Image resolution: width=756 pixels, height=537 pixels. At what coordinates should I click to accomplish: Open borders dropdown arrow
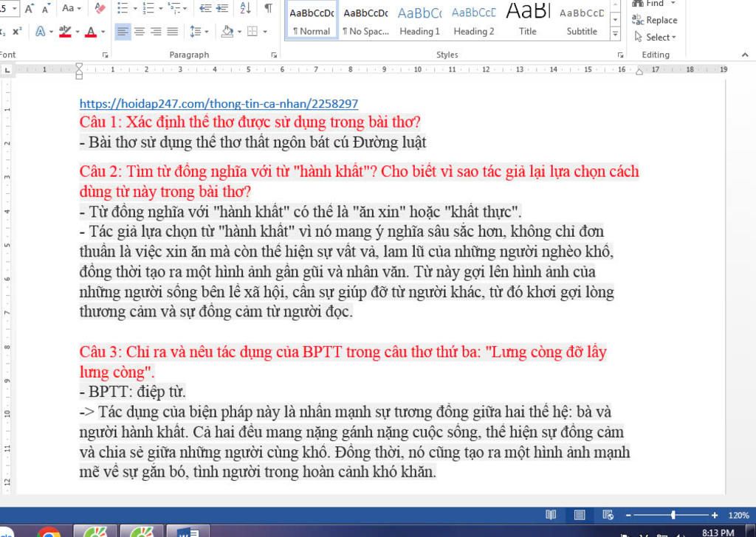tap(265, 32)
